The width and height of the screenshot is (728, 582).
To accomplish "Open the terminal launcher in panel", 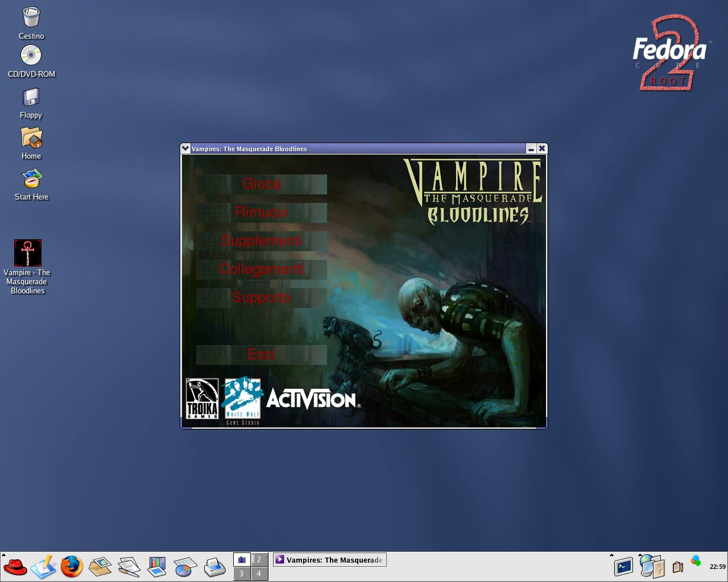I will click(623, 567).
